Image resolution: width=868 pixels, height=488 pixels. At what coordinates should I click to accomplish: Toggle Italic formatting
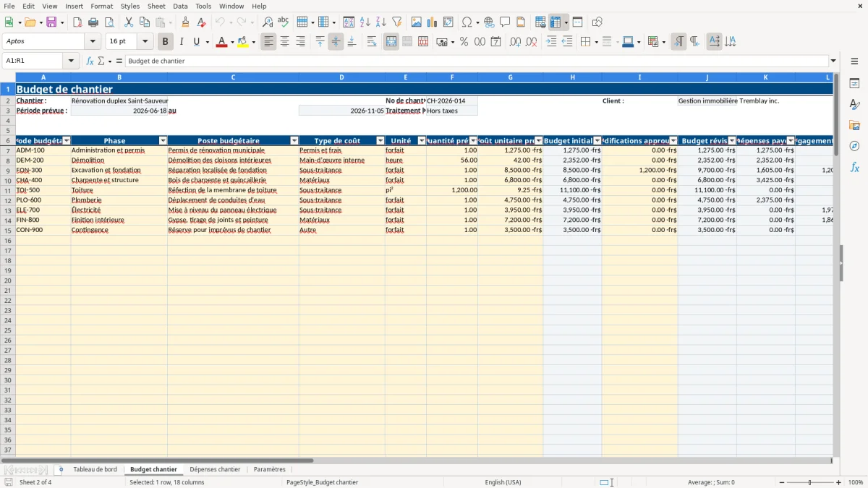pyautogui.click(x=181, y=42)
